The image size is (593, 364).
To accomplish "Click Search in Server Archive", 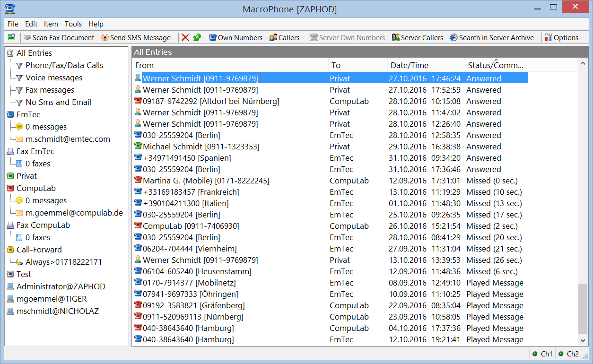I will tap(492, 38).
